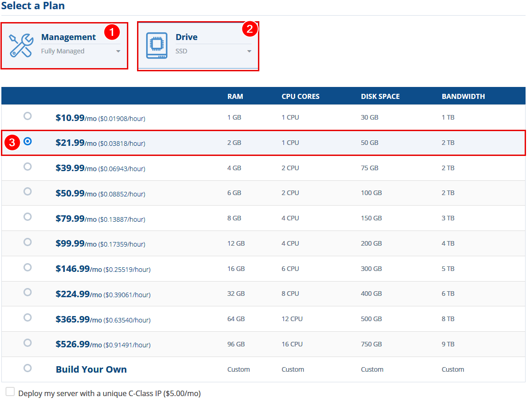Choose the Build Your Own radio option
The width and height of the screenshot is (532, 403).
click(28, 368)
